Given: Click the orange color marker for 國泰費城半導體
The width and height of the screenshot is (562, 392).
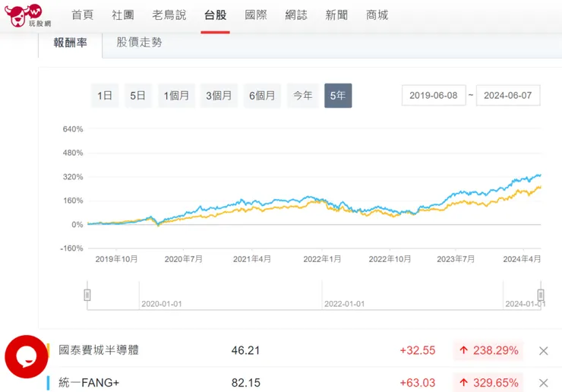Looking at the screenshot, I should (x=48, y=350).
